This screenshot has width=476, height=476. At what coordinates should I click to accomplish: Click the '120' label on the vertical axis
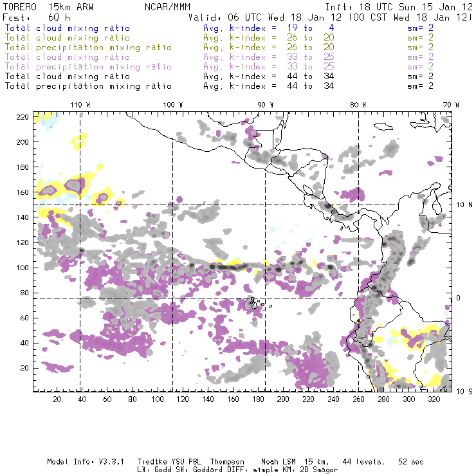coord(23,243)
